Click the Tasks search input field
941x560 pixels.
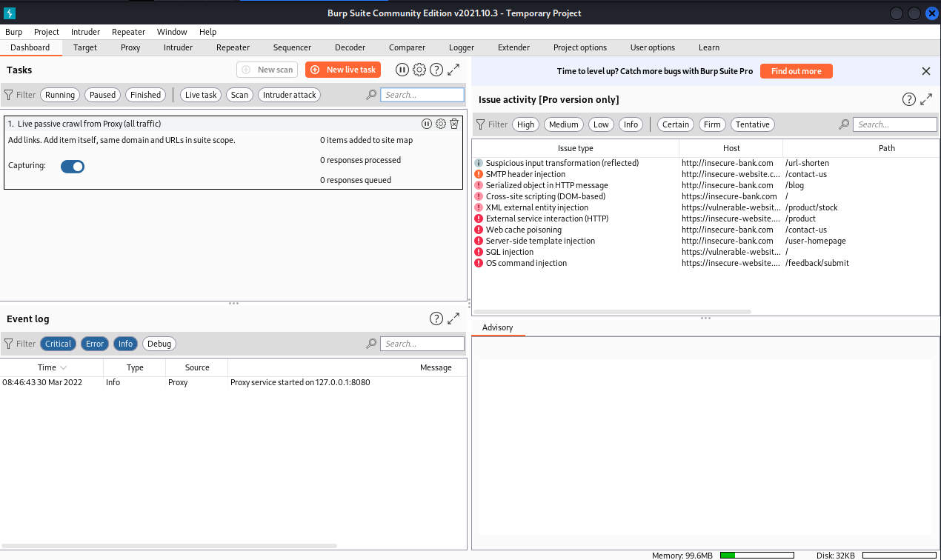pos(422,95)
